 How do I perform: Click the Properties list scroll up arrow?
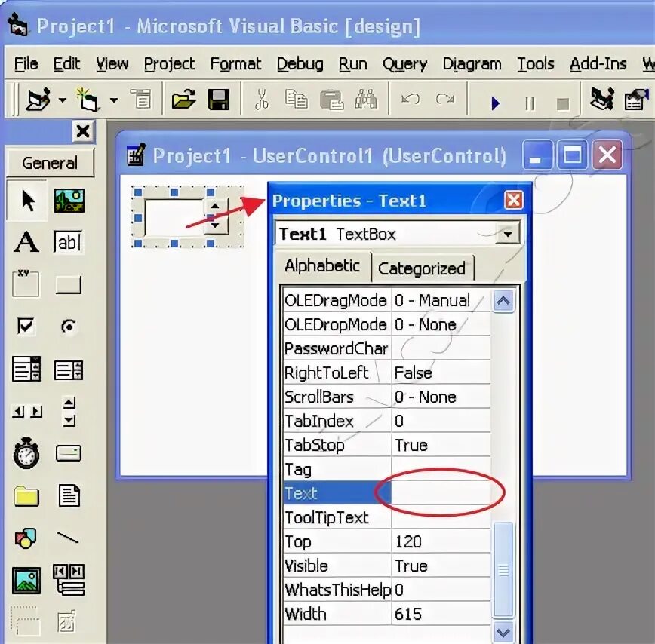pos(503,300)
